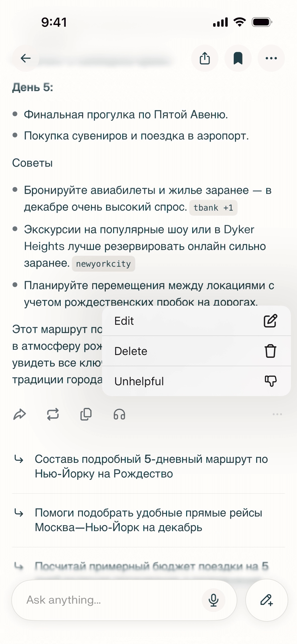Open the newyorkcity source citation
297x644 pixels.
click(x=103, y=264)
